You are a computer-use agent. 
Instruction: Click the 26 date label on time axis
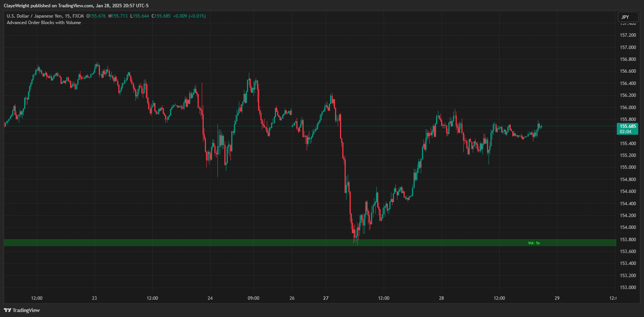pyautogui.click(x=292, y=298)
